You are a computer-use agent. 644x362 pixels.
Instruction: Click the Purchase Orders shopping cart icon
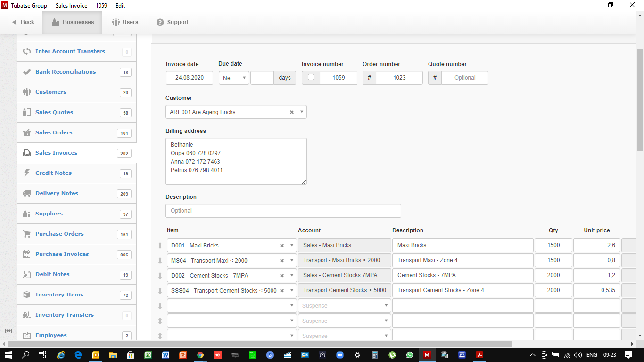pyautogui.click(x=27, y=234)
